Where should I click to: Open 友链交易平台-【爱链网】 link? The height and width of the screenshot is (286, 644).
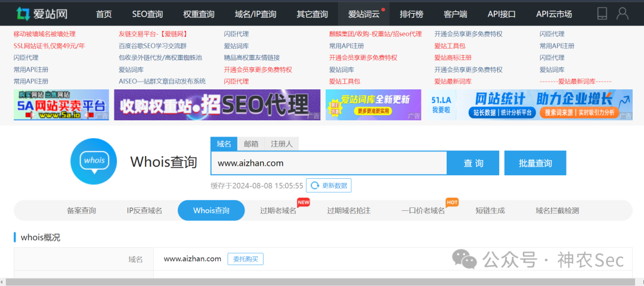tap(153, 34)
